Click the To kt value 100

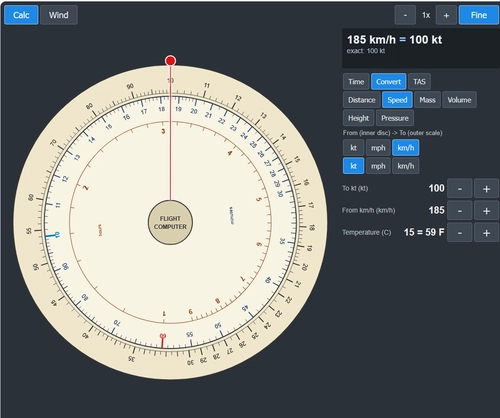click(x=436, y=188)
